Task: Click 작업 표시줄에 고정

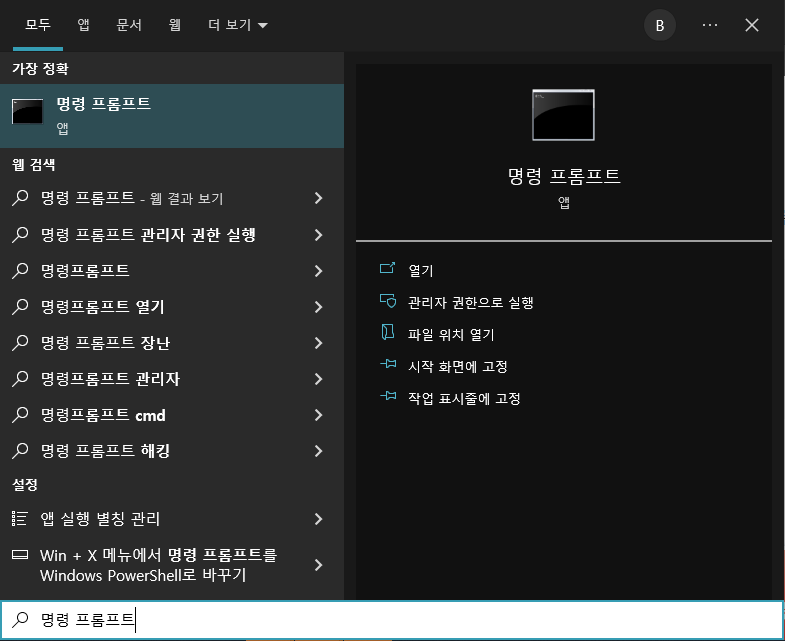Action: 464,399
